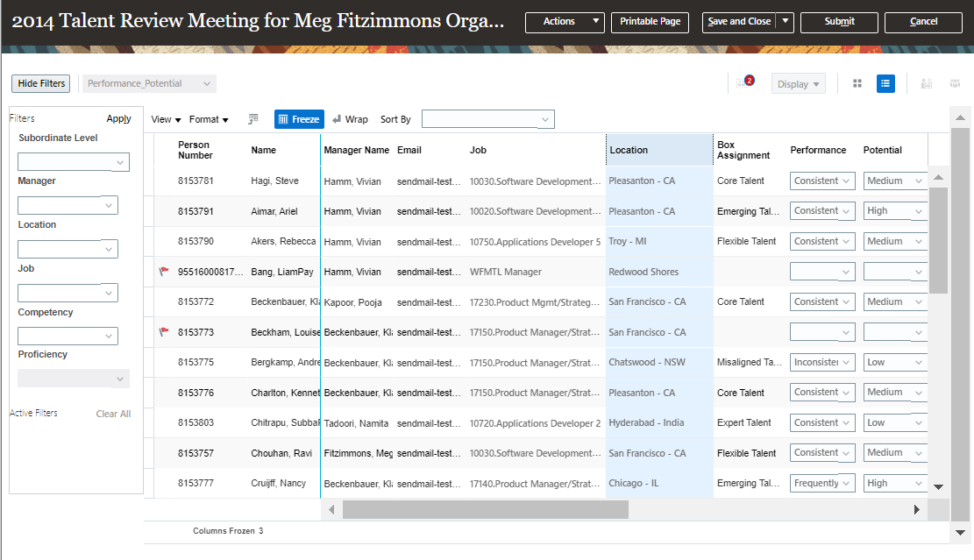The image size is (974, 560).
Task: Expand the Subordinate Level filter dropdown
Action: tap(74, 162)
